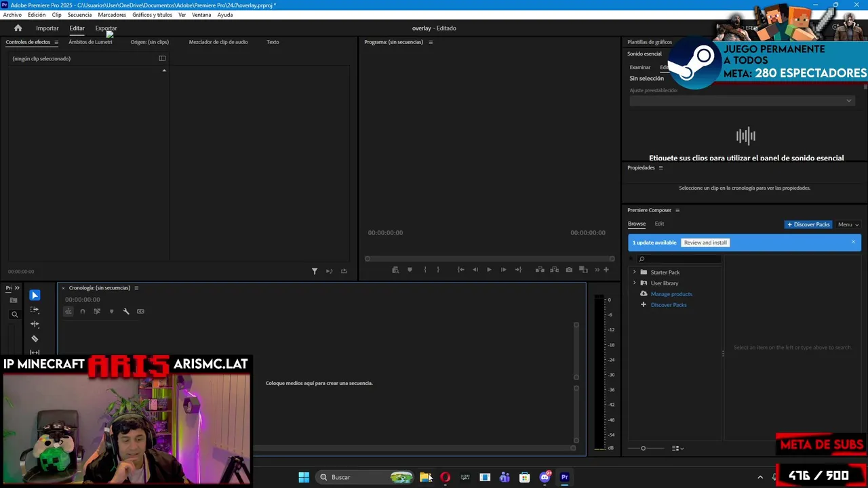Viewport: 868px width, 488px height.
Task: Click the Premiere Composer search field
Action: 679,259
